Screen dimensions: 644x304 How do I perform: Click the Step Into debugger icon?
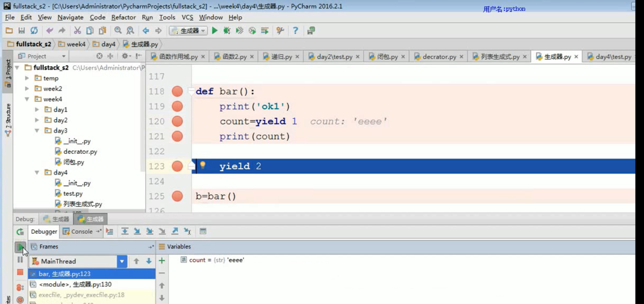coord(137,231)
